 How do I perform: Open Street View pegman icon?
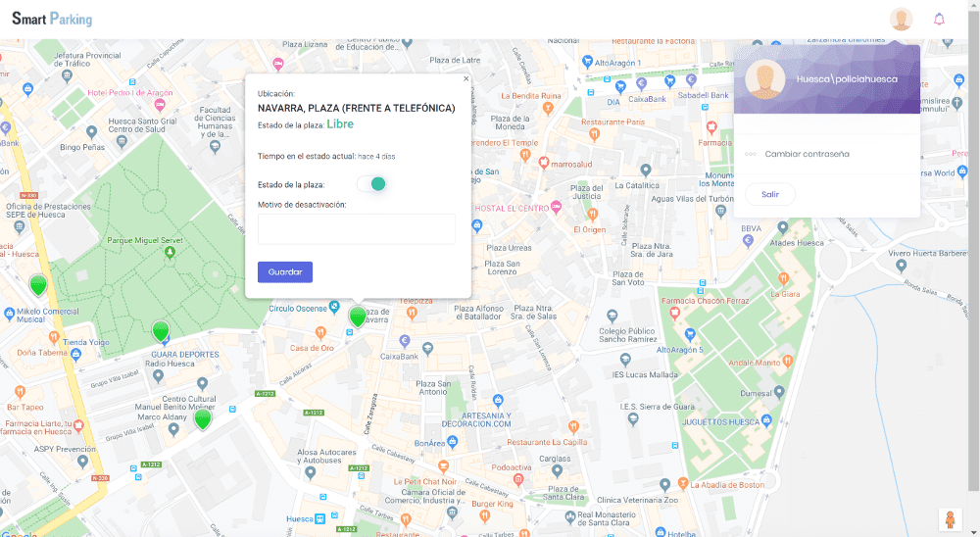point(950,519)
